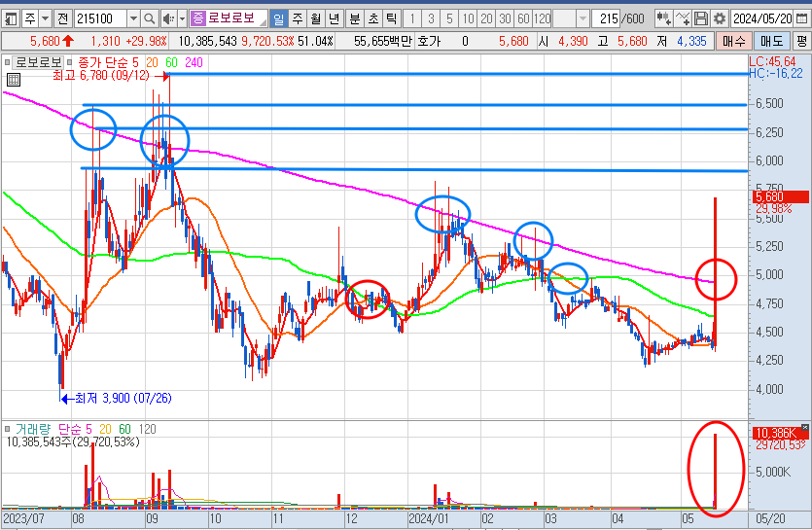
Task: Click the 2024/01 date axis label
Action: (428, 518)
